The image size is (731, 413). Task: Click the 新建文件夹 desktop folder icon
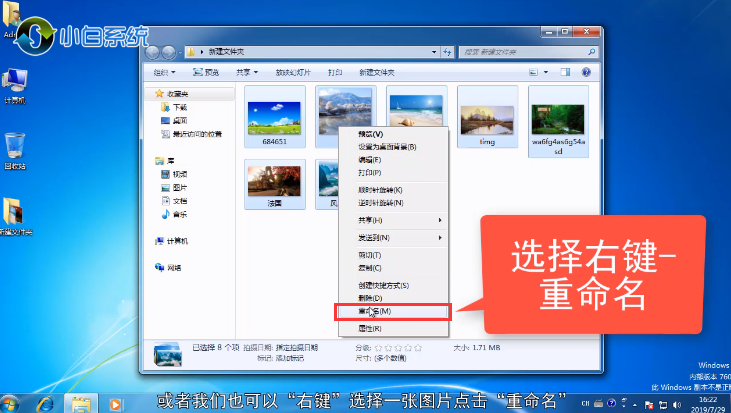point(14,216)
